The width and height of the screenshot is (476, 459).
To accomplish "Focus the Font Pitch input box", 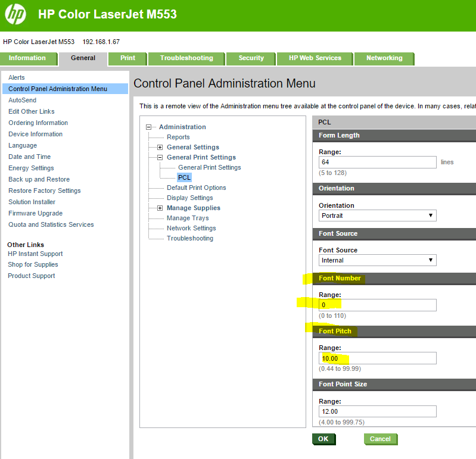I will (377, 358).
